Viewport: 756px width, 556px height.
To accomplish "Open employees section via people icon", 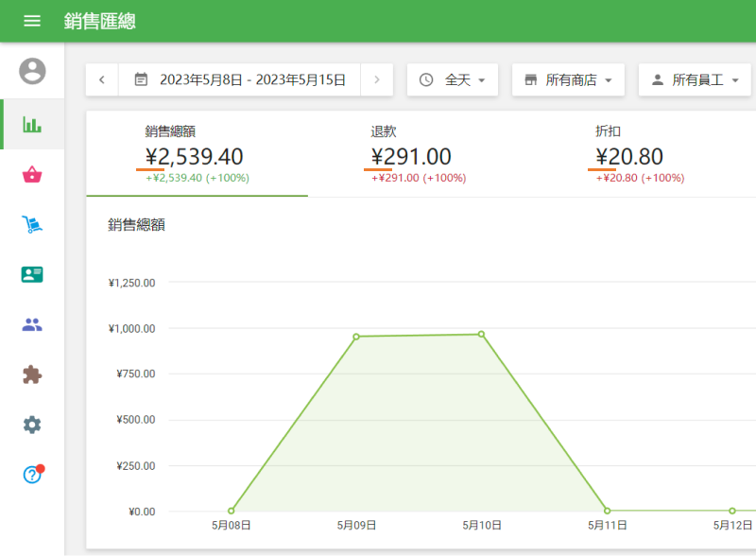I will (x=31, y=324).
